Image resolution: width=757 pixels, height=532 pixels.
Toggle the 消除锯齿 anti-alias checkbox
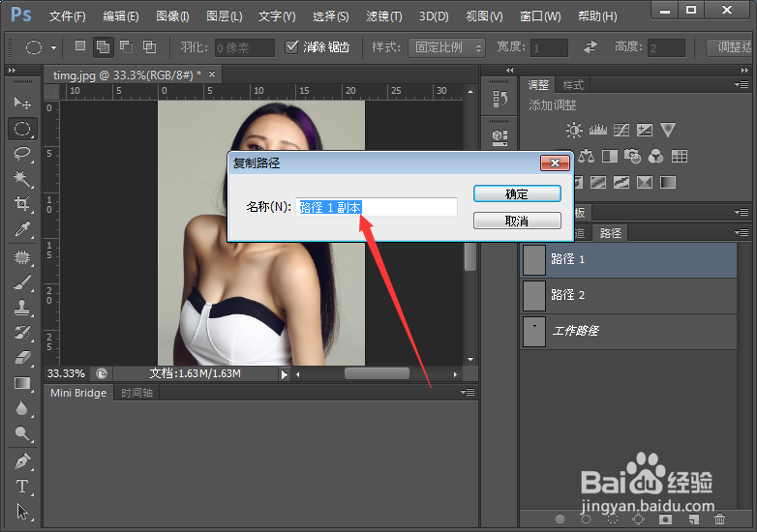pos(291,46)
